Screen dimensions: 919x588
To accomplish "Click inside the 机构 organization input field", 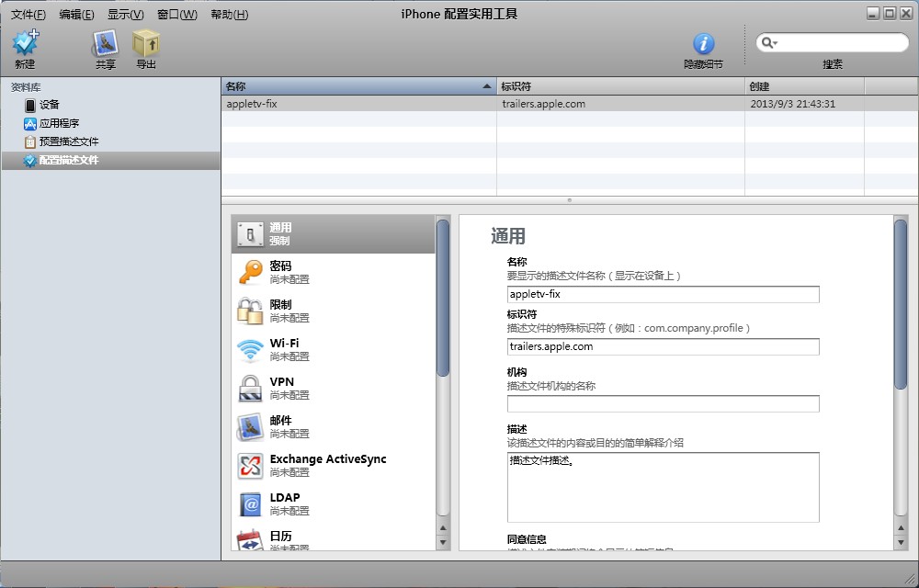I will (x=662, y=403).
